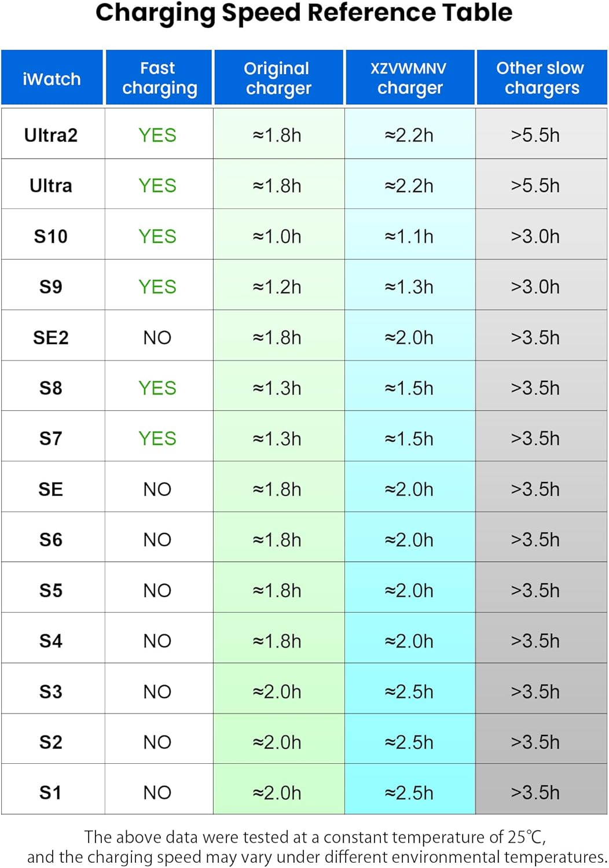This screenshot has height=868, width=609.
Task: Select the Ultra2 row label
Action: (x=51, y=135)
